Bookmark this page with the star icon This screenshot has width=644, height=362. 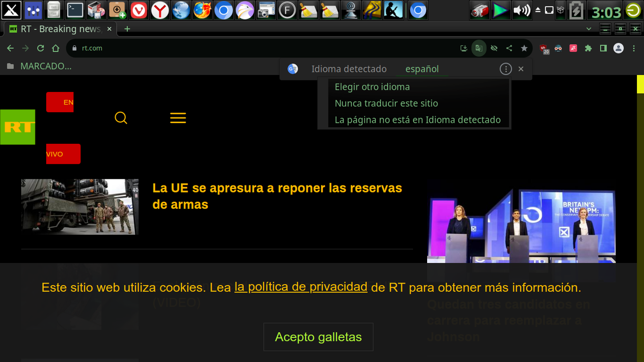(524, 48)
